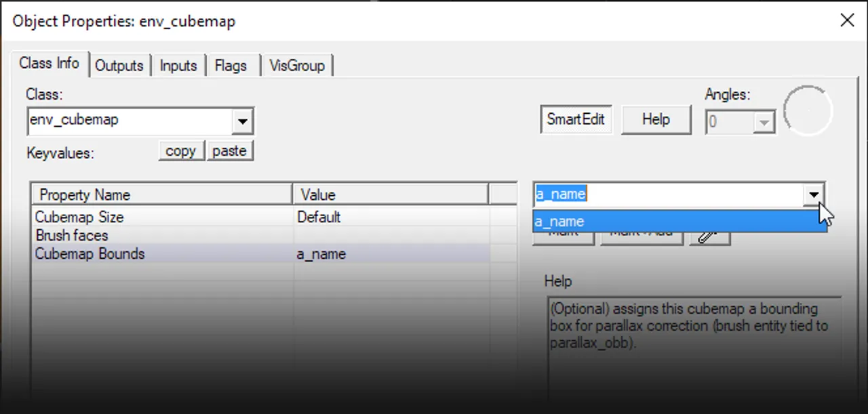Open the Class env_cubemap dropdown

click(x=242, y=123)
